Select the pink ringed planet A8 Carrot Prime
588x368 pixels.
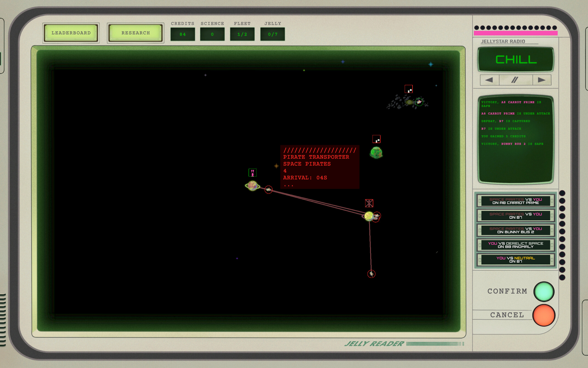pyautogui.click(x=252, y=186)
